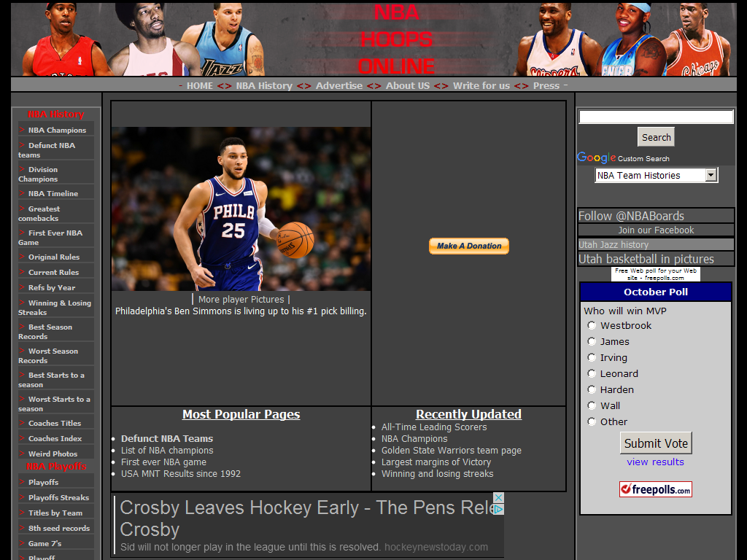Click the AdChoices icon on the ad

tap(498, 509)
